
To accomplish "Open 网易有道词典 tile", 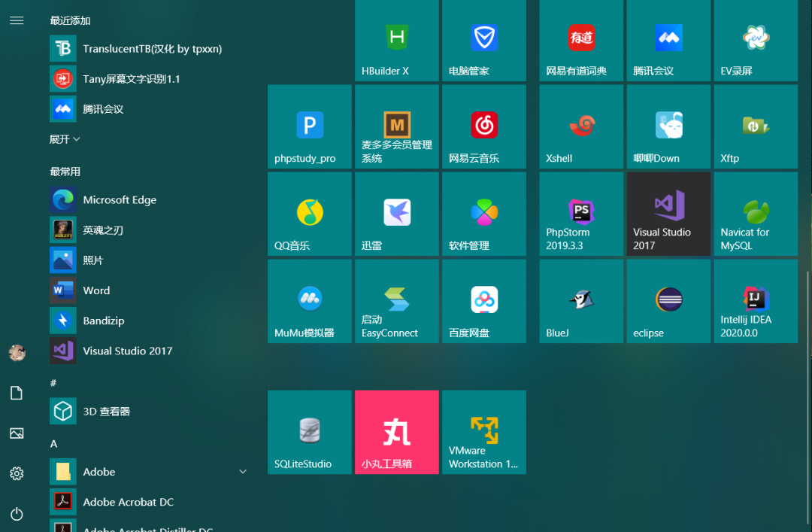I will [581, 41].
